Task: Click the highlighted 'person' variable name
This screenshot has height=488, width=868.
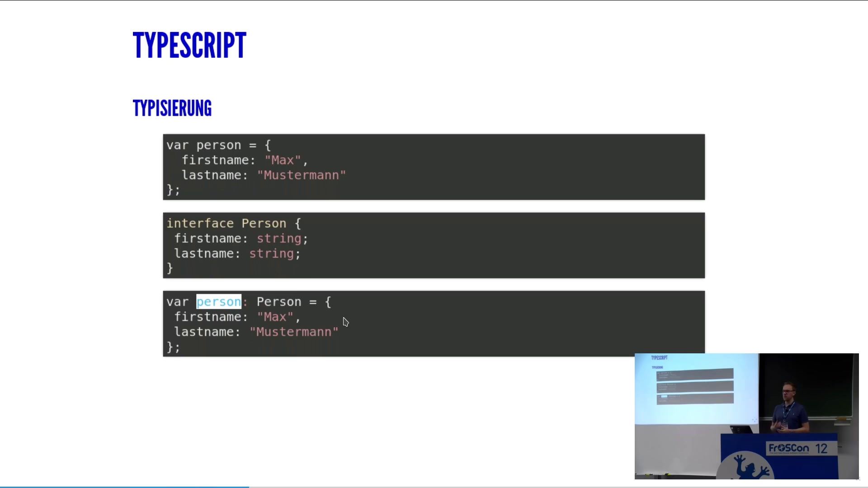Action: coord(219,301)
